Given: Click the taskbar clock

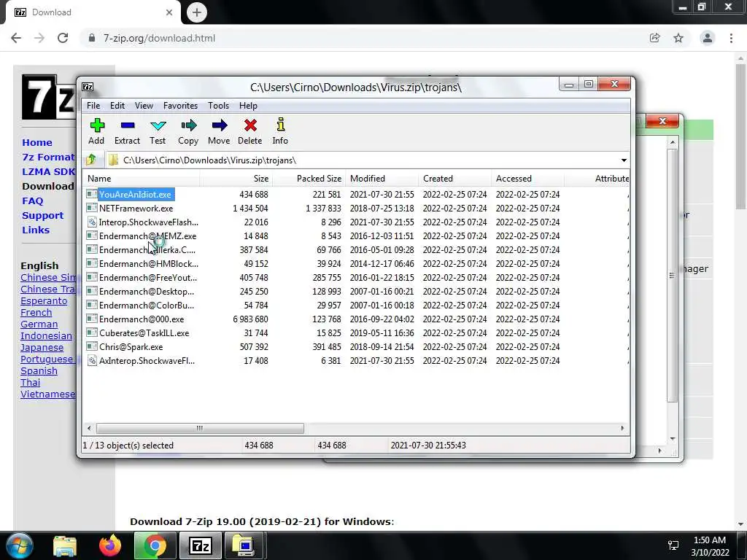Looking at the screenshot, I should click(x=710, y=545).
